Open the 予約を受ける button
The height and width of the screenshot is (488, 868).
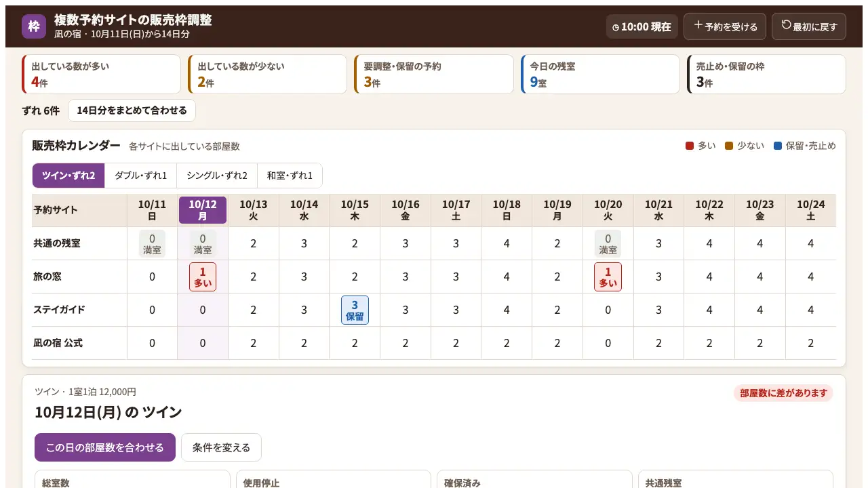(725, 26)
